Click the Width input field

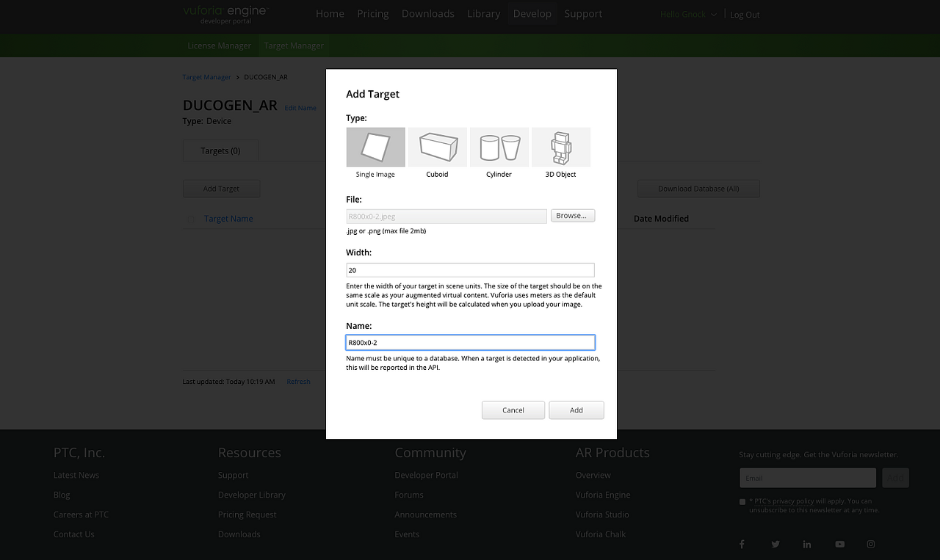tap(470, 270)
